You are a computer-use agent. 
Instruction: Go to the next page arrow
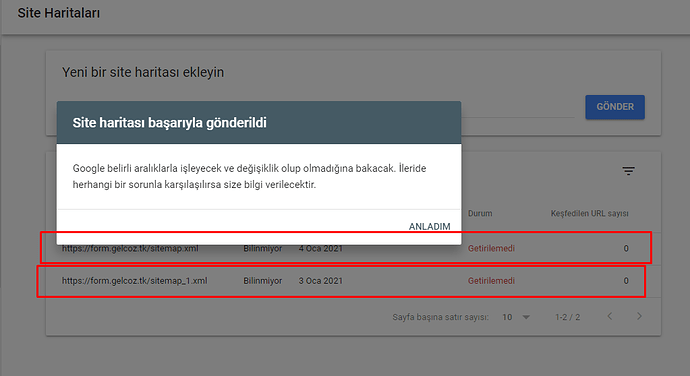(x=639, y=316)
